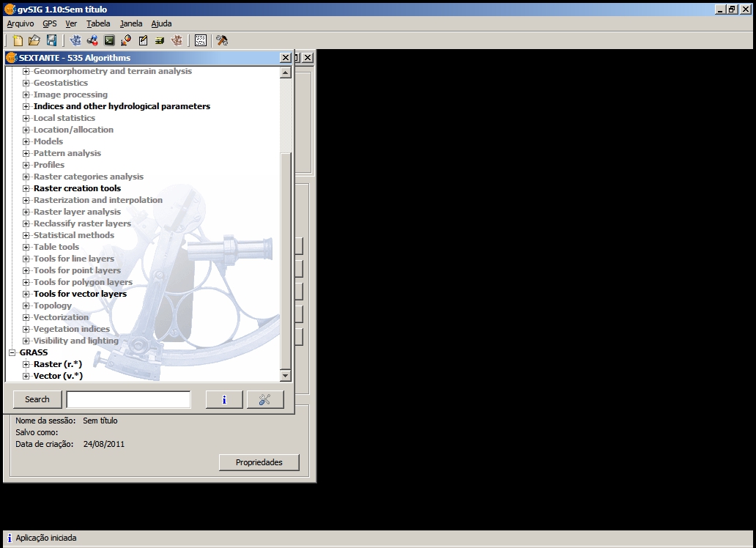Open the SEXTANTE command line terminal icon
756x548 pixels.
tap(109, 40)
